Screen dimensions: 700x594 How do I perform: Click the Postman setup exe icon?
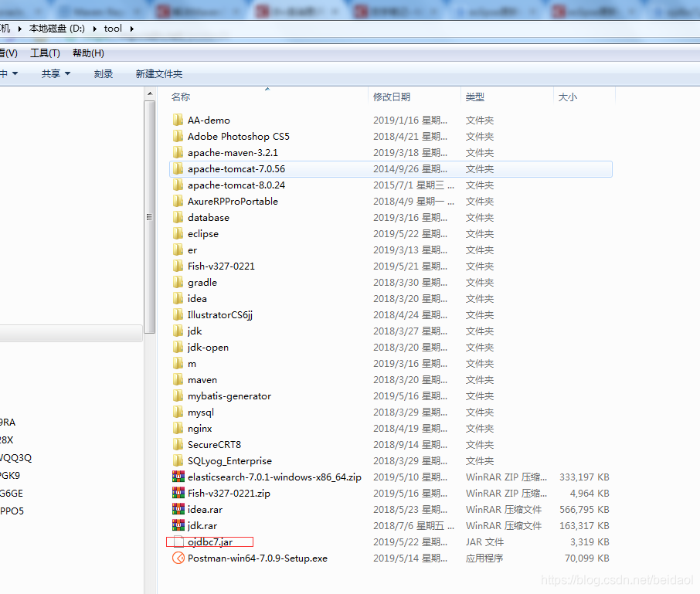click(x=178, y=558)
